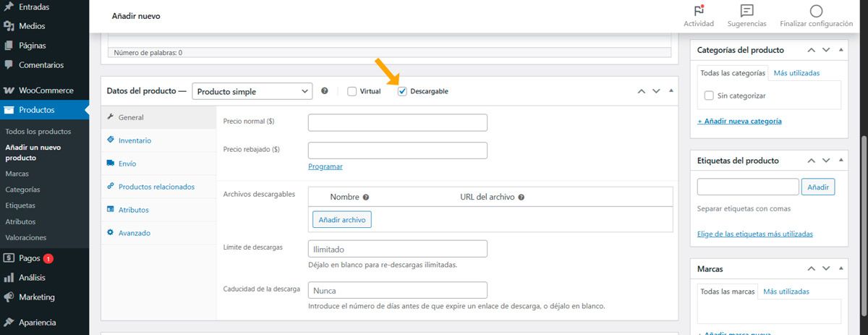Open the Etiquetas submenu item in the sidebar
Viewport: 868px width, 335px height.
[20, 205]
